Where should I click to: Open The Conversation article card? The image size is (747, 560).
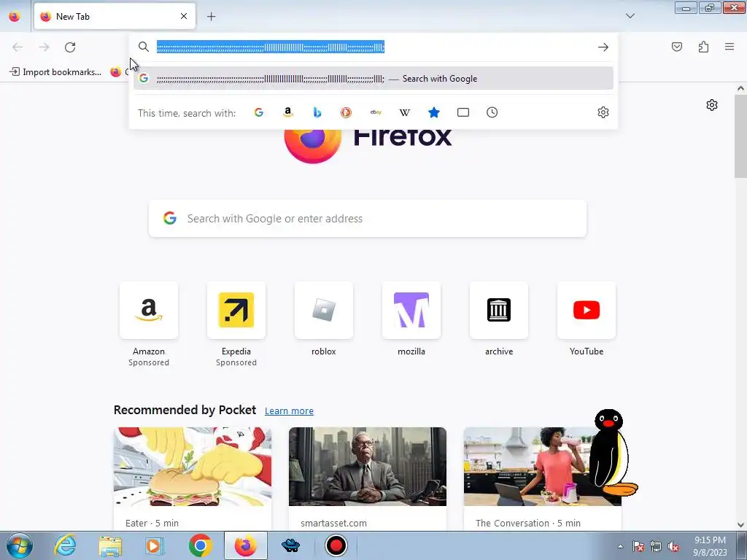point(543,478)
